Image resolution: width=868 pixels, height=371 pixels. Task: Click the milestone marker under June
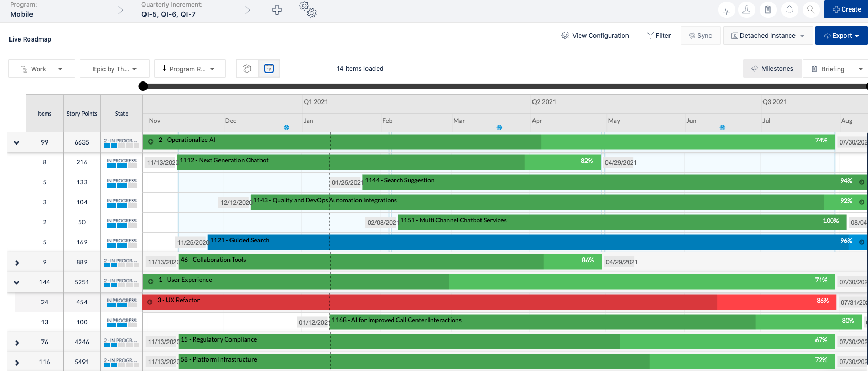[x=723, y=128]
